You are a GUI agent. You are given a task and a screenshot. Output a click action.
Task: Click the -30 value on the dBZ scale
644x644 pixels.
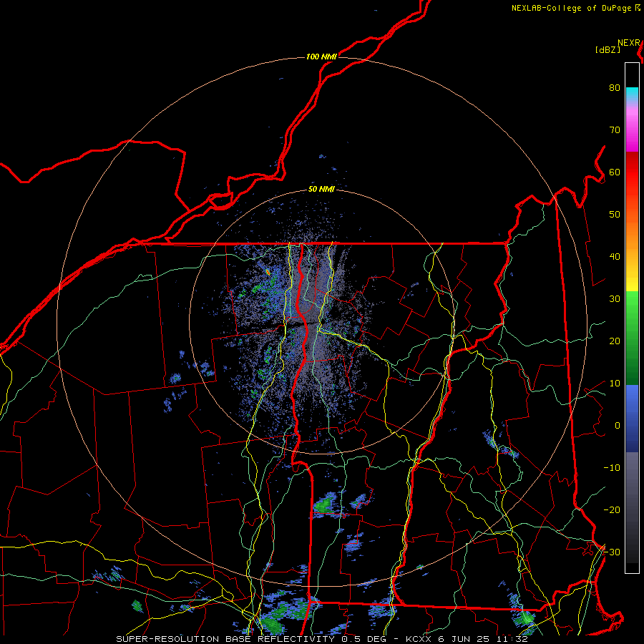click(612, 552)
